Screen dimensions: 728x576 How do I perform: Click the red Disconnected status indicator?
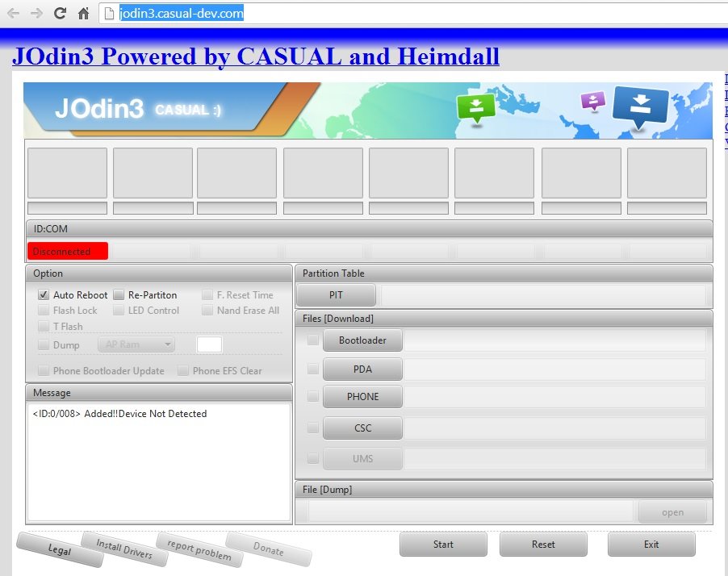point(68,251)
